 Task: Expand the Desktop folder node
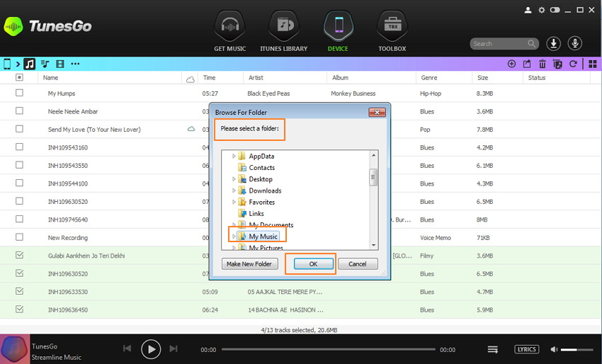pos(234,179)
